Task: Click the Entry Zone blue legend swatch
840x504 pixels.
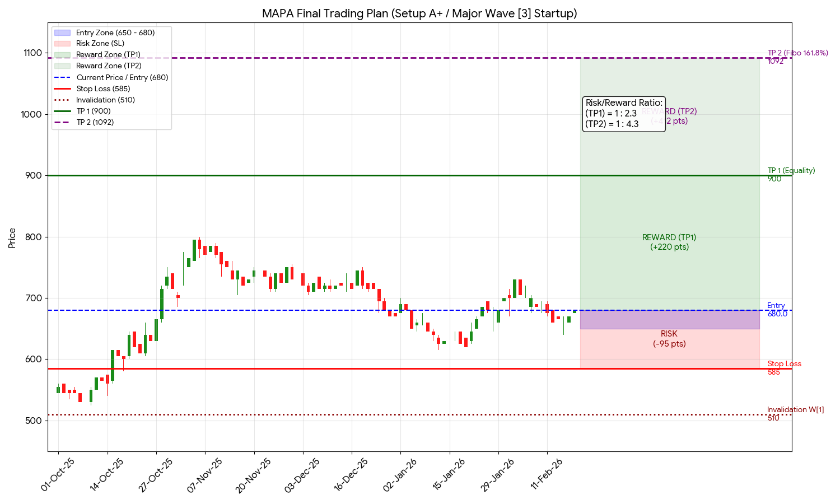Action: (62, 33)
